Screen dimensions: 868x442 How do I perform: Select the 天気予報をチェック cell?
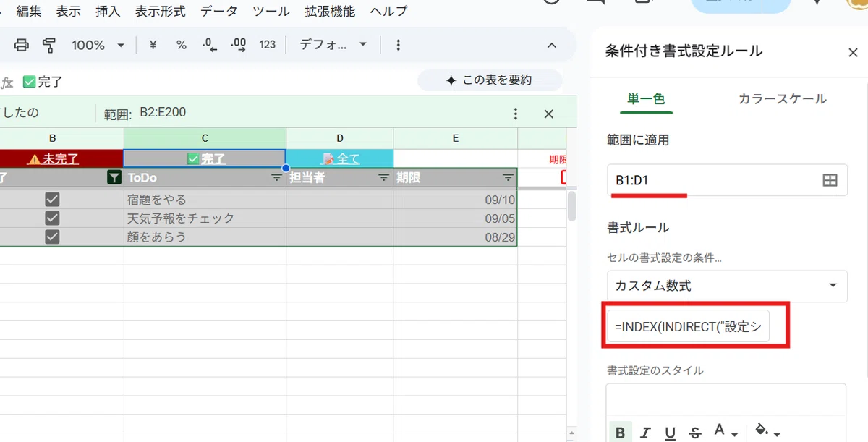(x=205, y=218)
